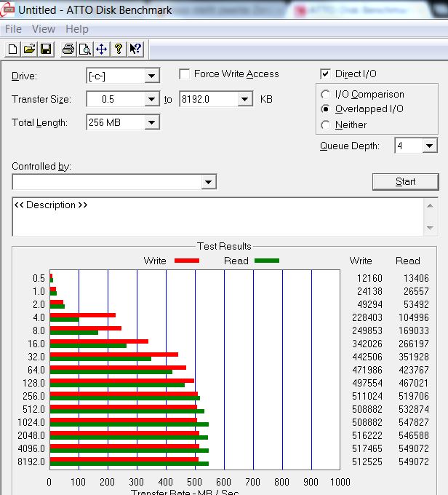Screen dimensions: 448x495
Task: Click the four-arrow move icon in the toolbar
Action: (102, 49)
